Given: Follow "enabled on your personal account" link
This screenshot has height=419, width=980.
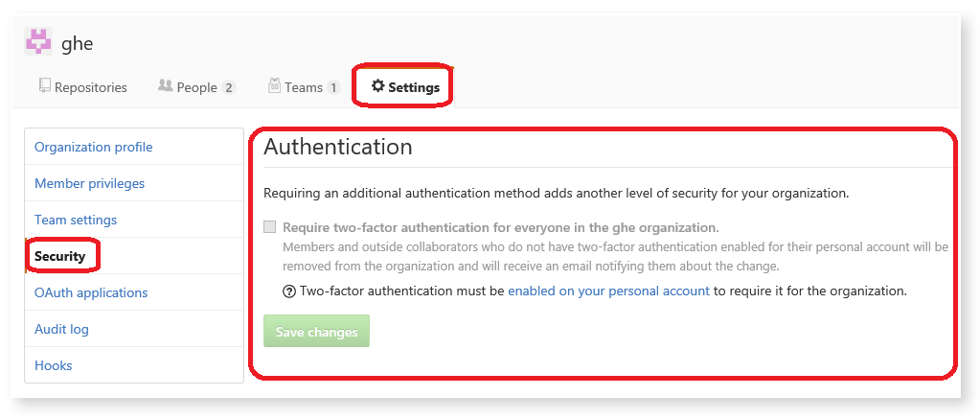Looking at the screenshot, I should tap(608, 291).
